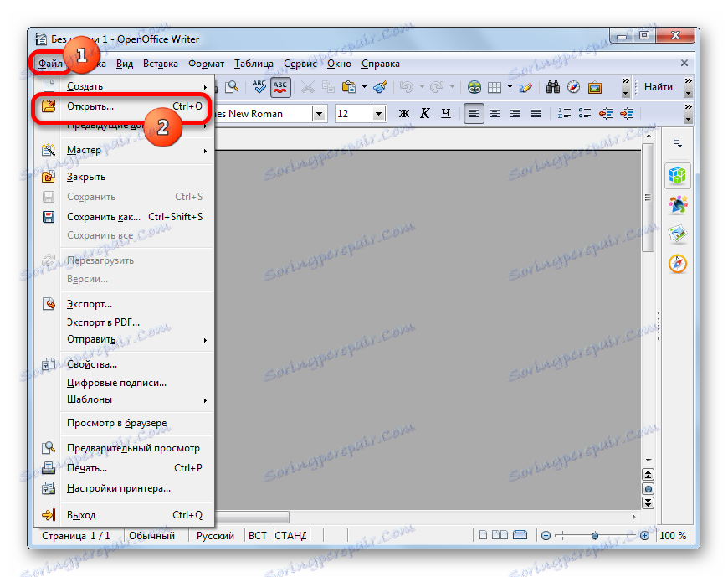Open the Gallery picture icon in toolbar
This screenshot has width=728, height=577.
pos(594,87)
